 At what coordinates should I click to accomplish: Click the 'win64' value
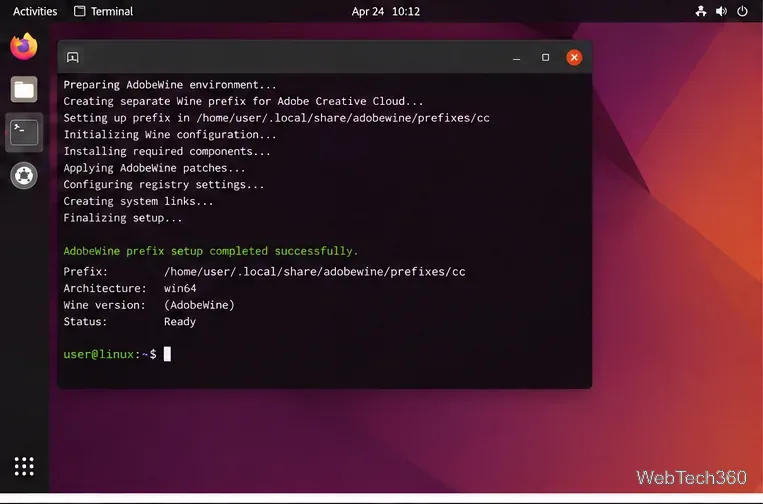click(x=180, y=288)
